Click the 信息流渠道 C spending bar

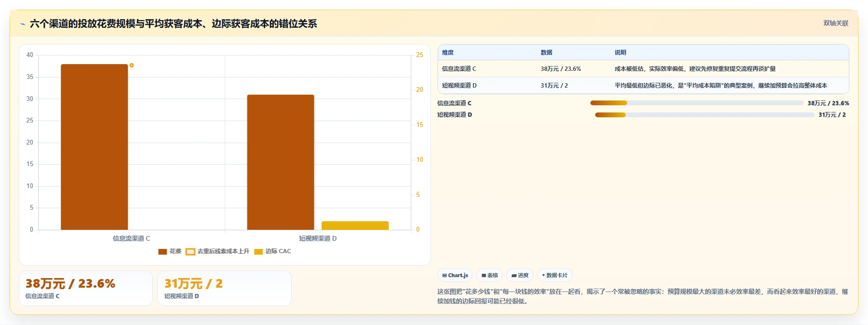pyautogui.click(x=94, y=147)
